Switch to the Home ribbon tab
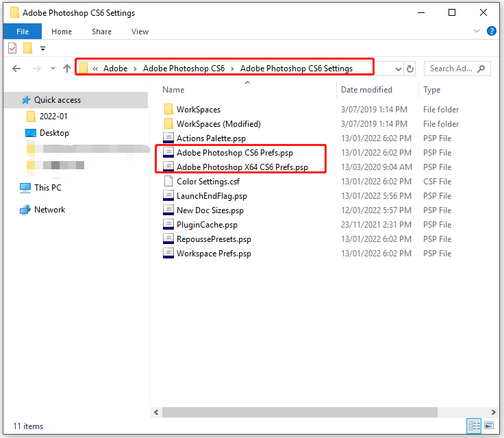 pos(62,32)
